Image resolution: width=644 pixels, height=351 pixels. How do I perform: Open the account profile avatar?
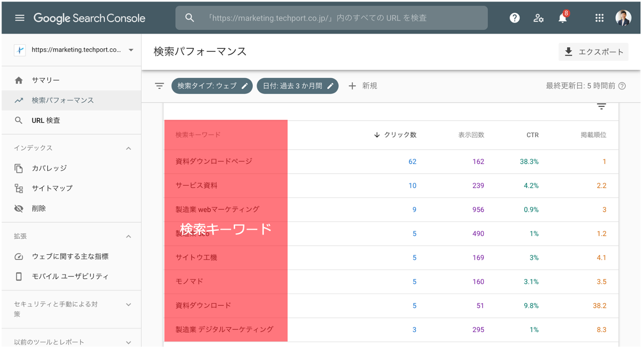coord(623,18)
